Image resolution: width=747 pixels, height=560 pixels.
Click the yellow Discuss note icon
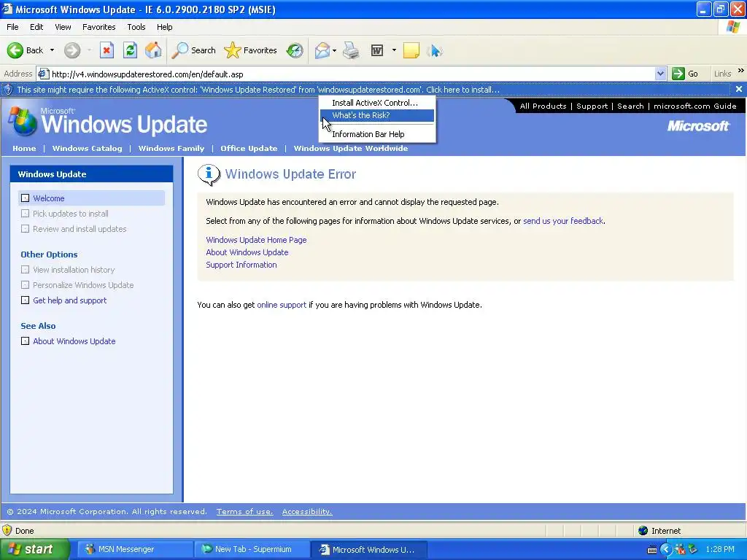(411, 50)
